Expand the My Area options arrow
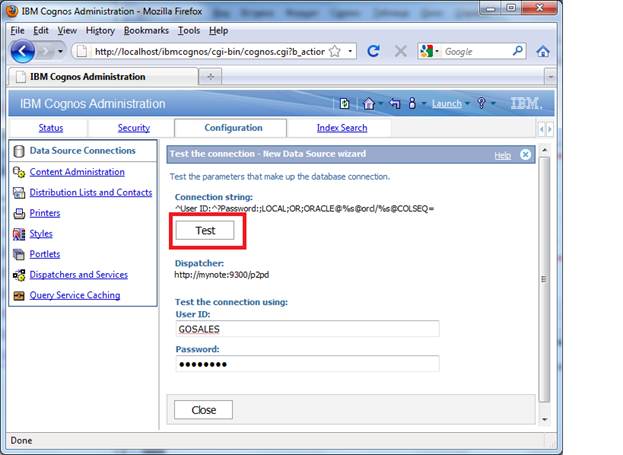This screenshot has width=623, height=455. [424, 104]
